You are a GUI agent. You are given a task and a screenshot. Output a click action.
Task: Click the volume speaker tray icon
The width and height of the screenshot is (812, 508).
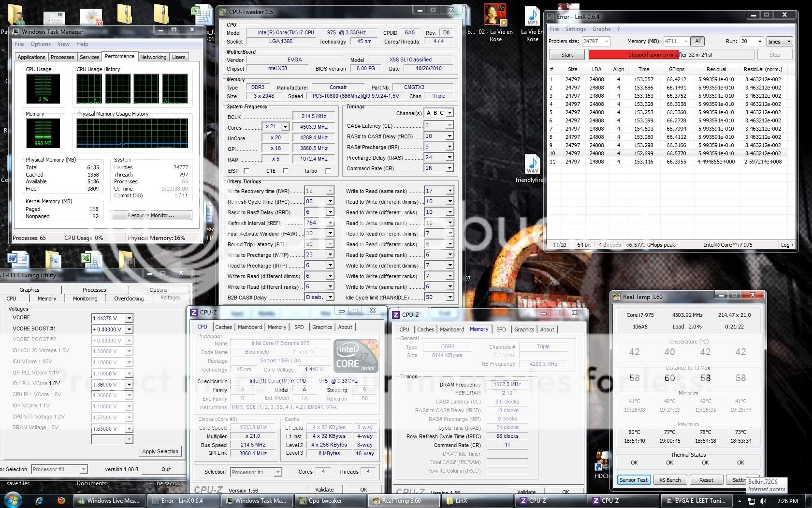[x=763, y=501]
